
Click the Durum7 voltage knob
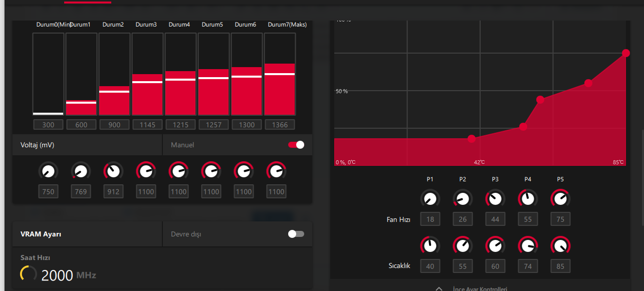point(276,171)
